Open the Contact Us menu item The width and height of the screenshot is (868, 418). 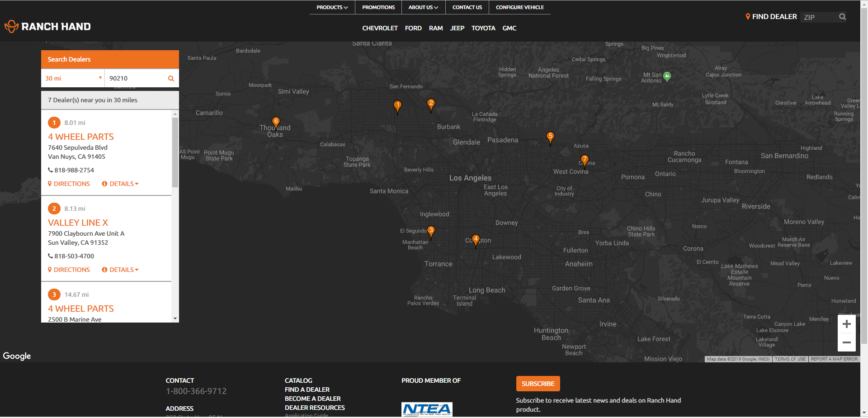coord(467,7)
